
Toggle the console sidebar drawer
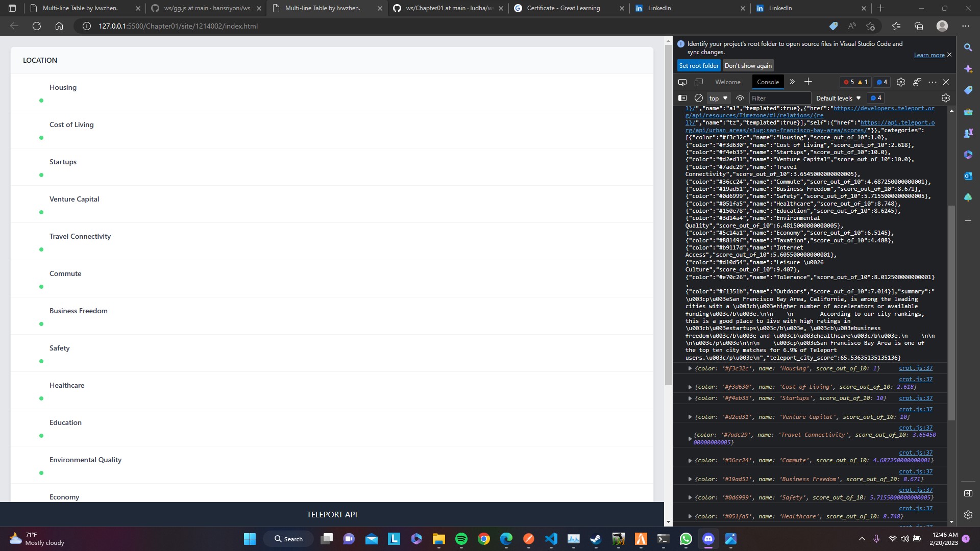pos(682,97)
